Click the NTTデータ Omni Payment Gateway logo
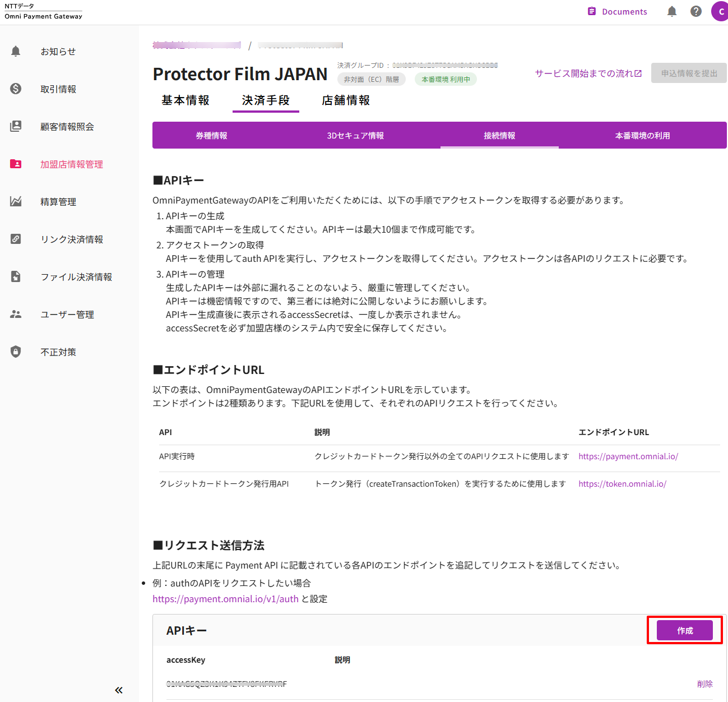The width and height of the screenshot is (728, 702). [x=43, y=11]
